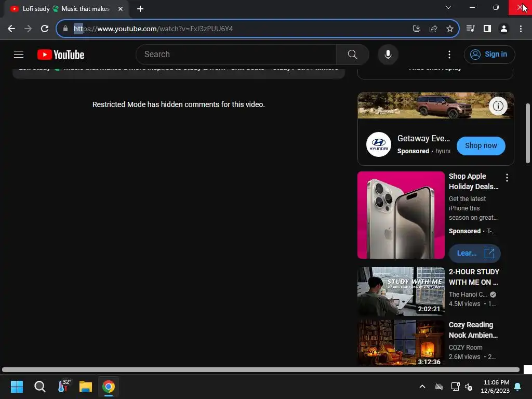The image size is (532, 399).
Task: Open File Explorer from taskbar
Action: [x=86, y=387]
